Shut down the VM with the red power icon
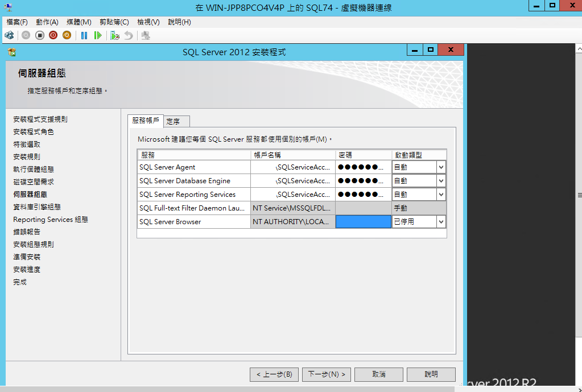The image size is (582, 392). [53, 36]
